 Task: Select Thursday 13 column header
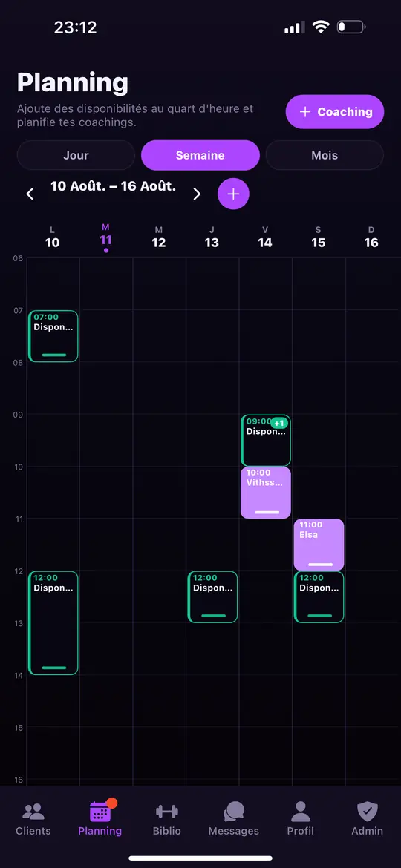tap(212, 237)
